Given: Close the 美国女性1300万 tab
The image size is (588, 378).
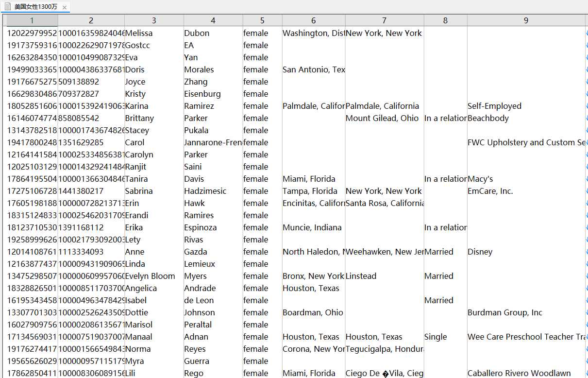Looking at the screenshot, I should 65,7.
